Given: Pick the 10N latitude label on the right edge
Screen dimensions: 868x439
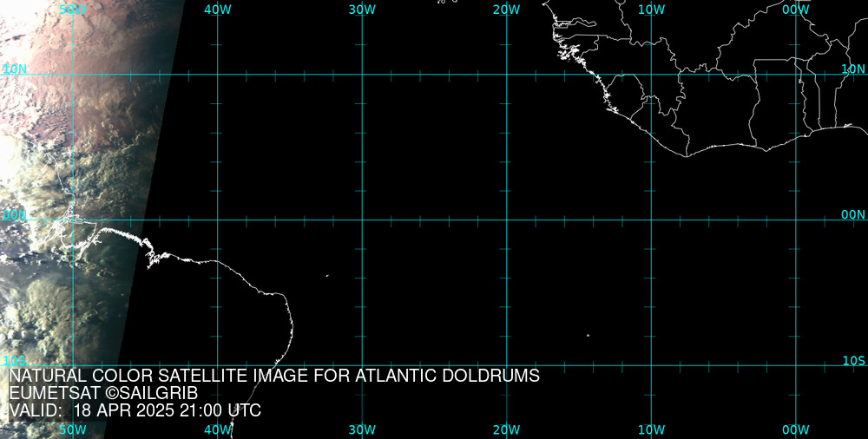Looking at the screenshot, I should tap(853, 69).
